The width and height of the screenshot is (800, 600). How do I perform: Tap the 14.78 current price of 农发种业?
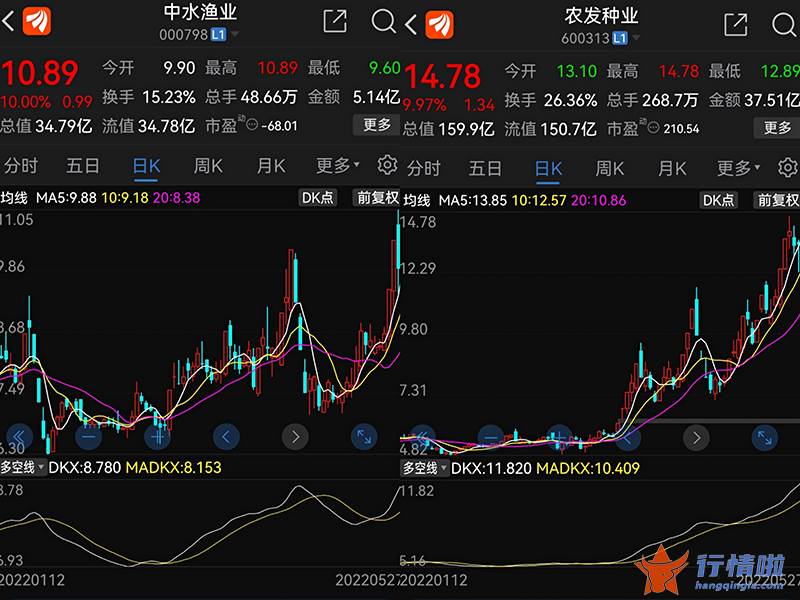442,76
